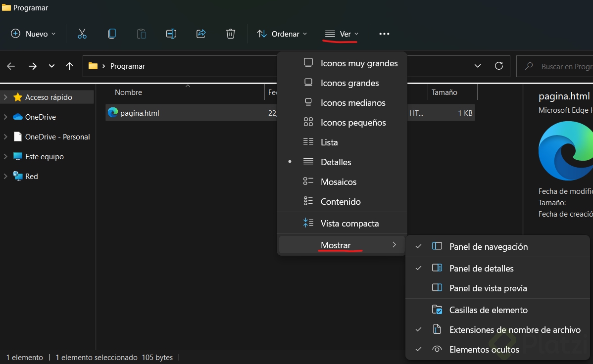Click the Delete trash icon
This screenshot has width=593, height=364.
coord(230,34)
